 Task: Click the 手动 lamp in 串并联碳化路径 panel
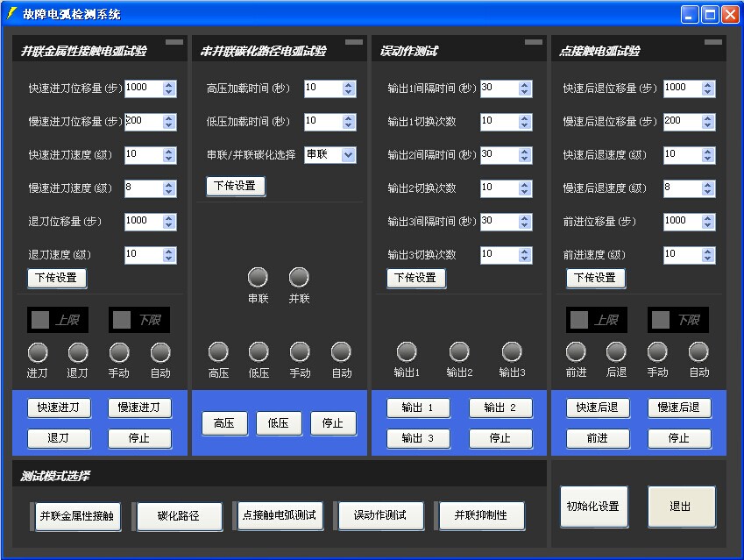[300, 352]
